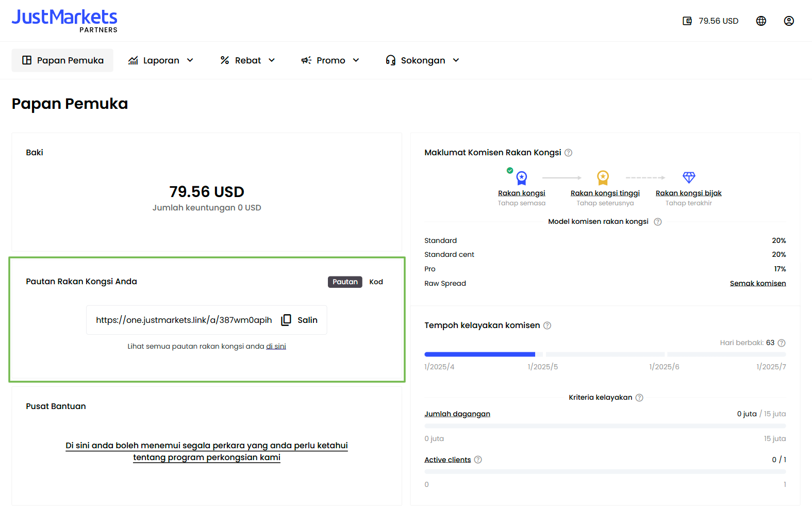The width and height of the screenshot is (812, 522).
Task: Click the Baki 79.56 USD amount
Action: click(x=207, y=192)
